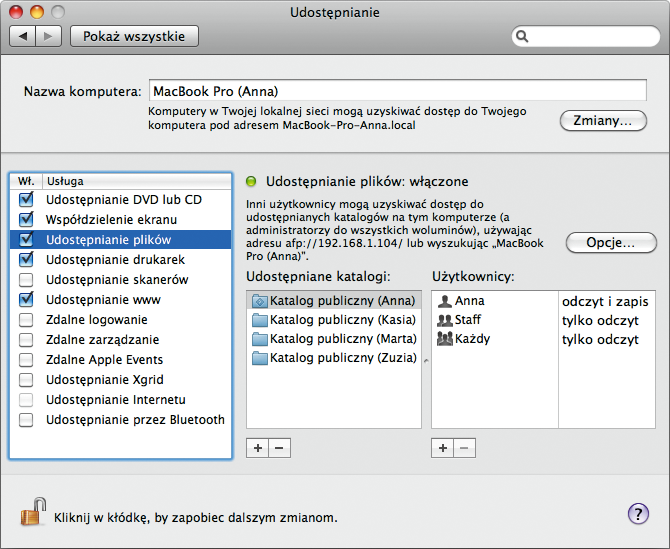This screenshot has height=549, width=670.
Task: Click the Zmiany… button
Action: pyautogui.click(x=603, y=120)
